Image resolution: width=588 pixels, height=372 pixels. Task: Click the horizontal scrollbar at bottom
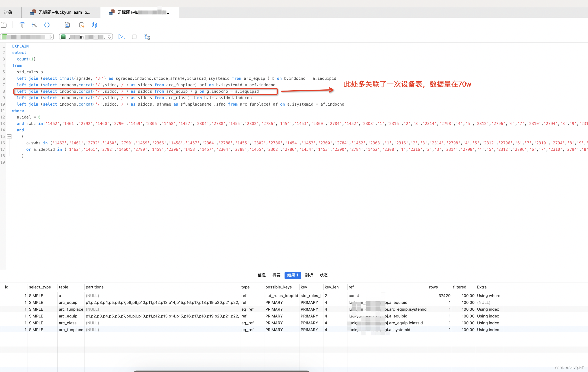[x=221, y=371]
